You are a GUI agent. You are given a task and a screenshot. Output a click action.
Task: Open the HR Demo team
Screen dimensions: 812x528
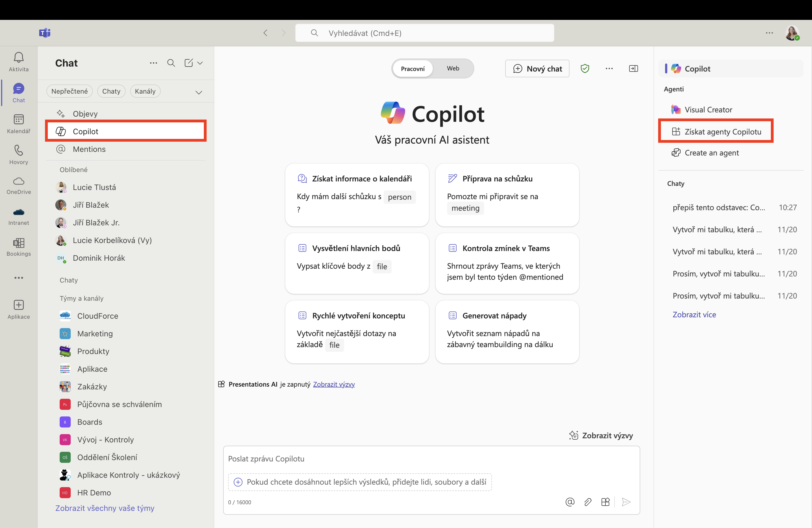[126, 493]
